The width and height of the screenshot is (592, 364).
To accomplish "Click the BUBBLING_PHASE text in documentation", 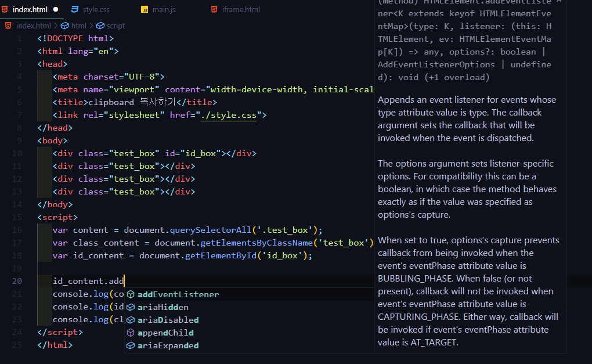I will (x=414, y=278).
